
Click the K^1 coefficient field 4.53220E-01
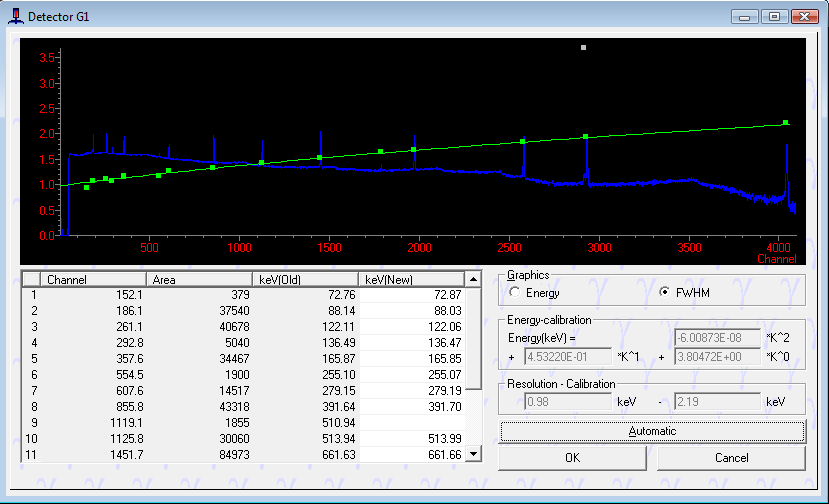pos(567,356)
